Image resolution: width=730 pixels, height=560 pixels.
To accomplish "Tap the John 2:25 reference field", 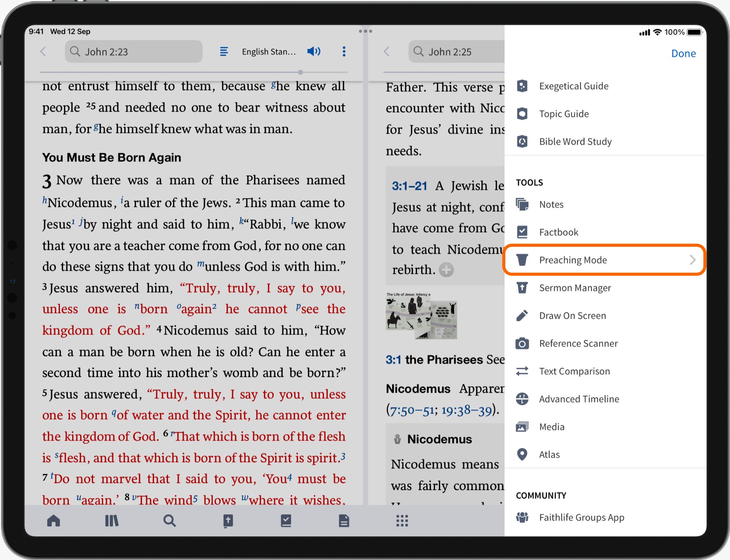I will click(x=456, y=51).
